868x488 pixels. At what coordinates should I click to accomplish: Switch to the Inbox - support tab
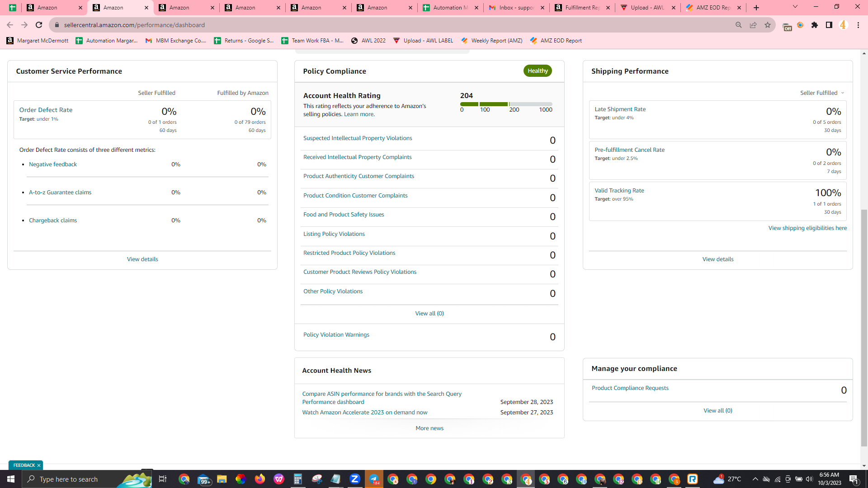point(516,8)
